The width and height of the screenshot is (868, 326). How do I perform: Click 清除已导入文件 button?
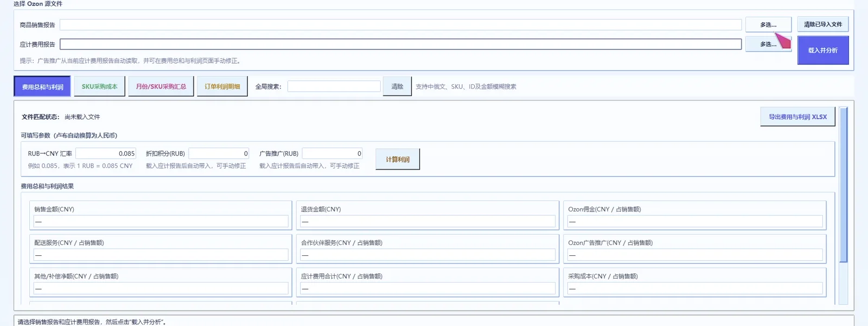822,24
